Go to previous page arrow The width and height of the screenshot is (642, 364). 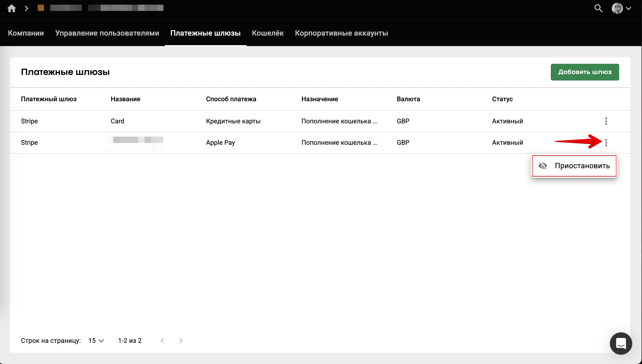[x=162, y=340]
